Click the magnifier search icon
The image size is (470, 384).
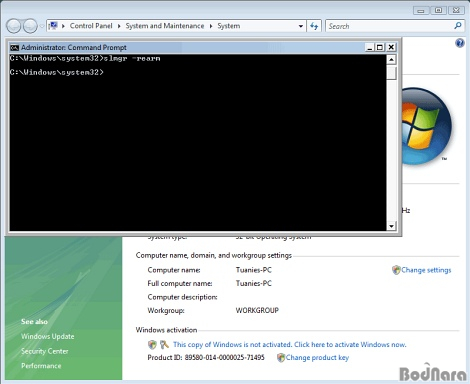coord(458,26)
